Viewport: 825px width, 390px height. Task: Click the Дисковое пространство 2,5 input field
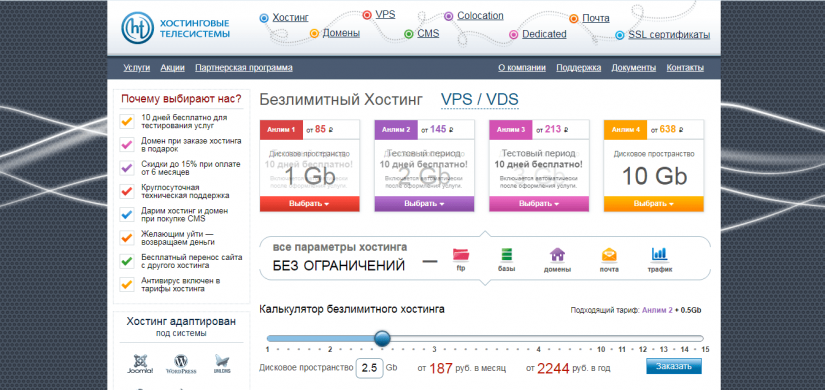(369, 368)
